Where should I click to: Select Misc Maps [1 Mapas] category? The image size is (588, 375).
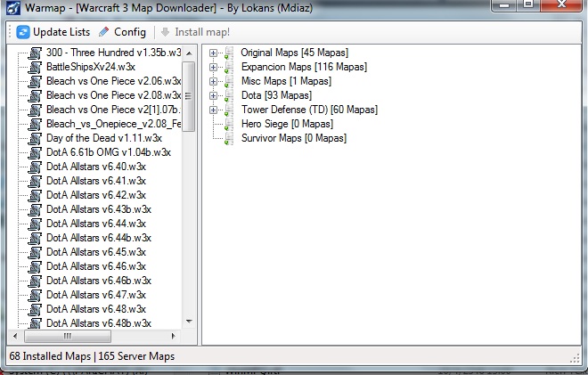287,81
